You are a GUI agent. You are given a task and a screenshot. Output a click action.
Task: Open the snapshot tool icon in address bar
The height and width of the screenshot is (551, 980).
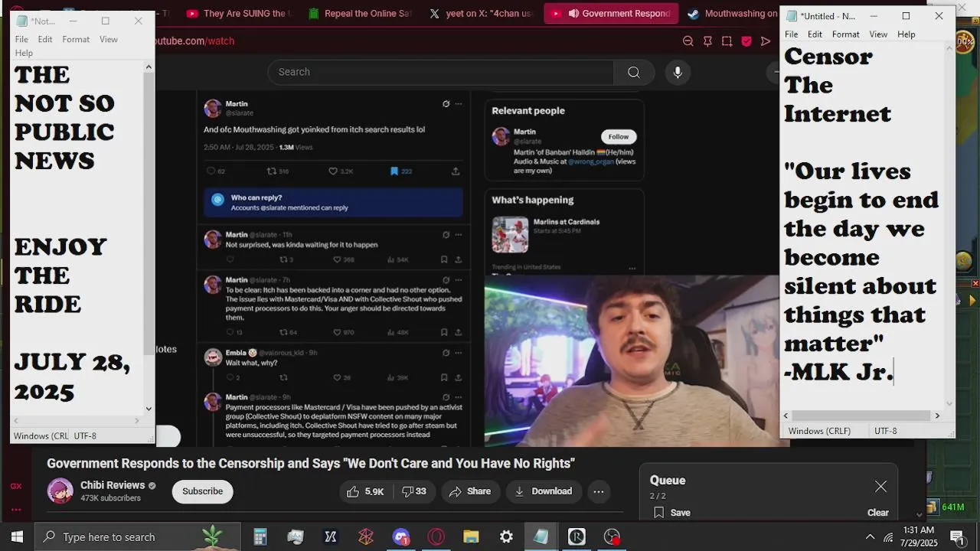pyautogui.click(x=727, y=41)
